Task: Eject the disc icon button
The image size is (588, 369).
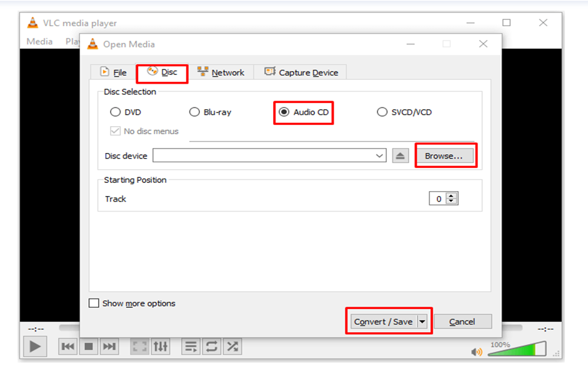Action: [400, 155]
